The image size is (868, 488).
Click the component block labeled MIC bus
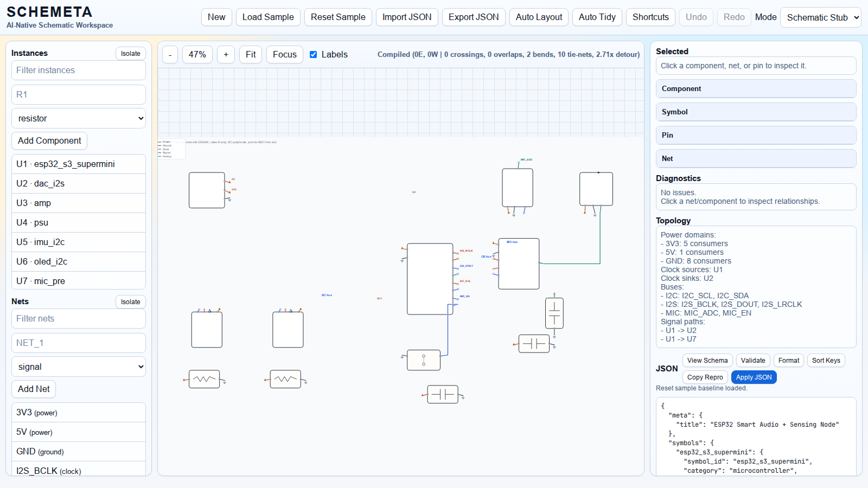pyautogui.click(x=519, y=264)
